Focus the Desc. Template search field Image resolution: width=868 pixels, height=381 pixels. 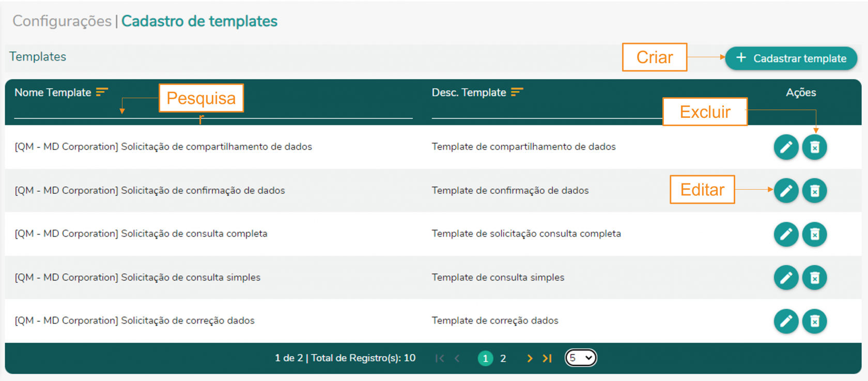click(547, 111)
